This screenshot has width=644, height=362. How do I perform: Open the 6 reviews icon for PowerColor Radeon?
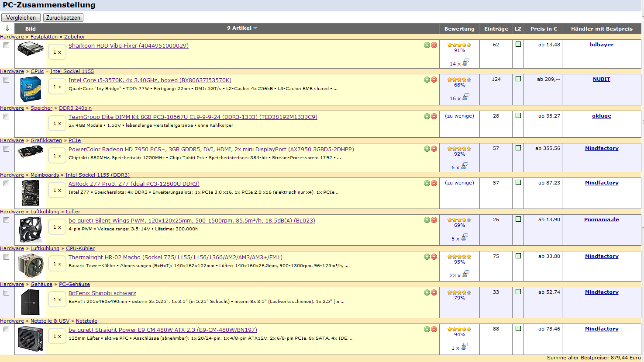click(x=465, y=166)
